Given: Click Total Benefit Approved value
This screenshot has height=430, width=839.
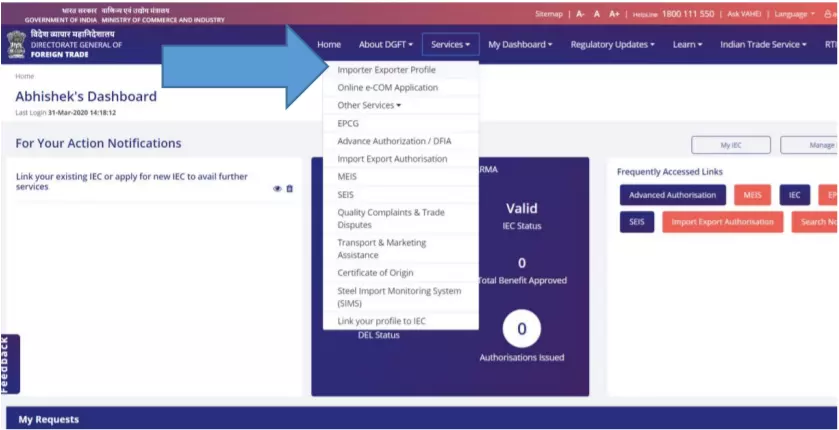Looking at the screenshot, I should pos(522,263).
